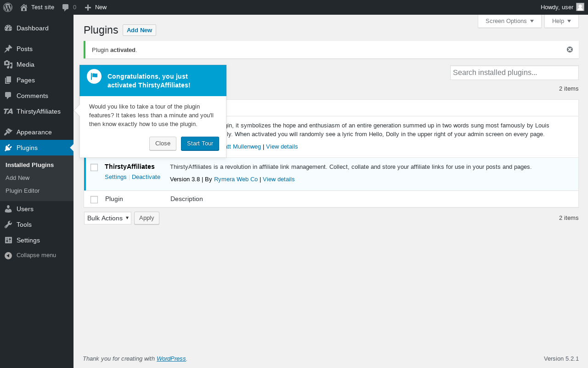Click the plus icon beside New

(88, 7)
